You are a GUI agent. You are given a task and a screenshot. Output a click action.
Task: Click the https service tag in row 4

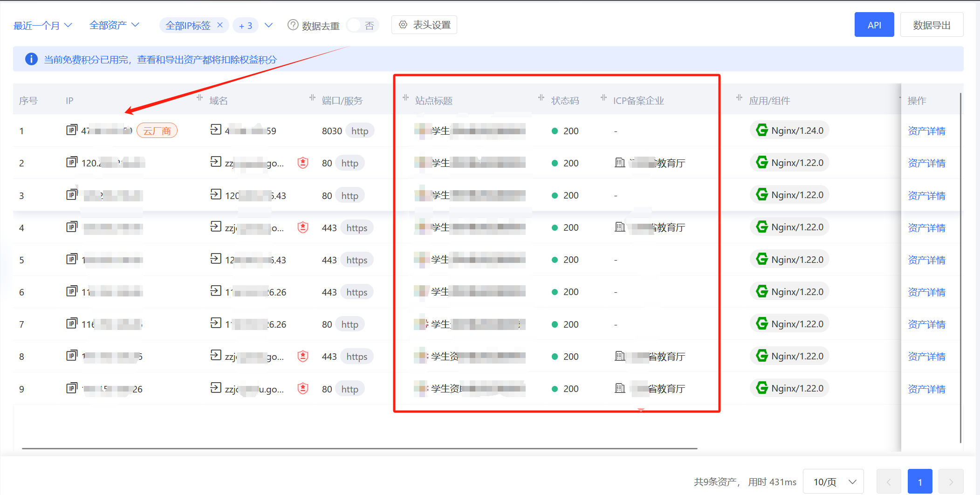tap(357, 227)
